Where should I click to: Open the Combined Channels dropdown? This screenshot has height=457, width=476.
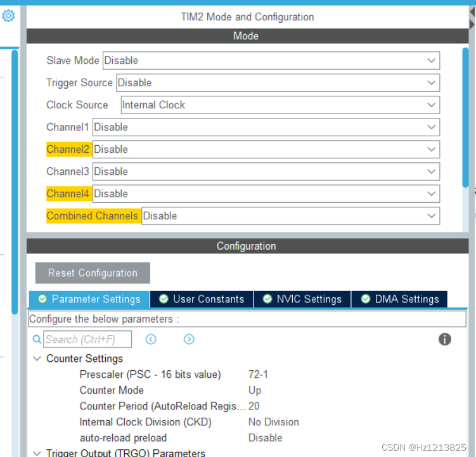click(290, 216)
